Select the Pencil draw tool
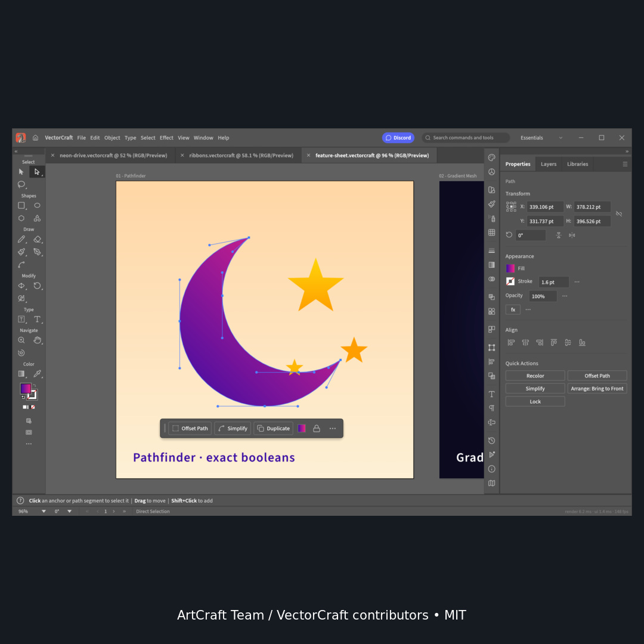The image size is (644, 644). coord(21,239)
